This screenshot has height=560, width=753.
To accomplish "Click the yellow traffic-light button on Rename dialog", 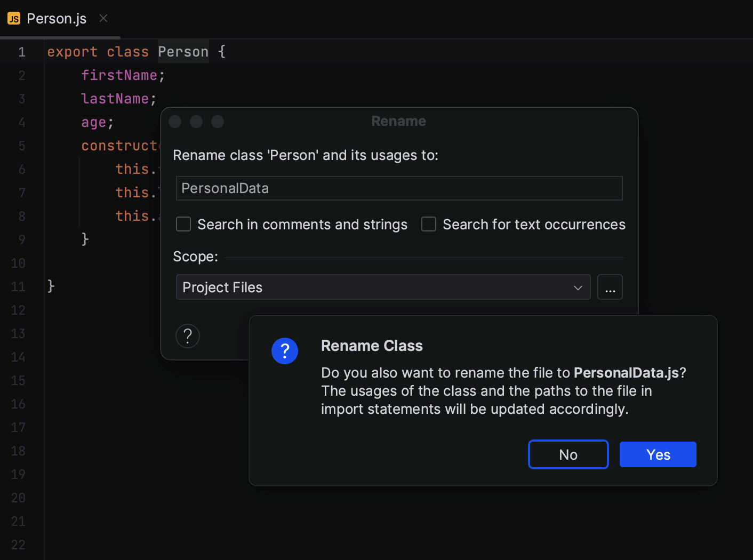I will coord(196,122).
